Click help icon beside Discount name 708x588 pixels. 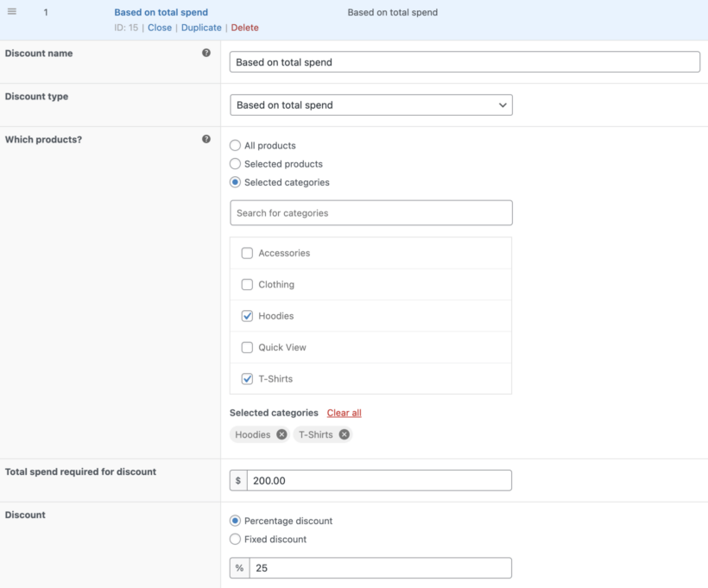point(206,52)
